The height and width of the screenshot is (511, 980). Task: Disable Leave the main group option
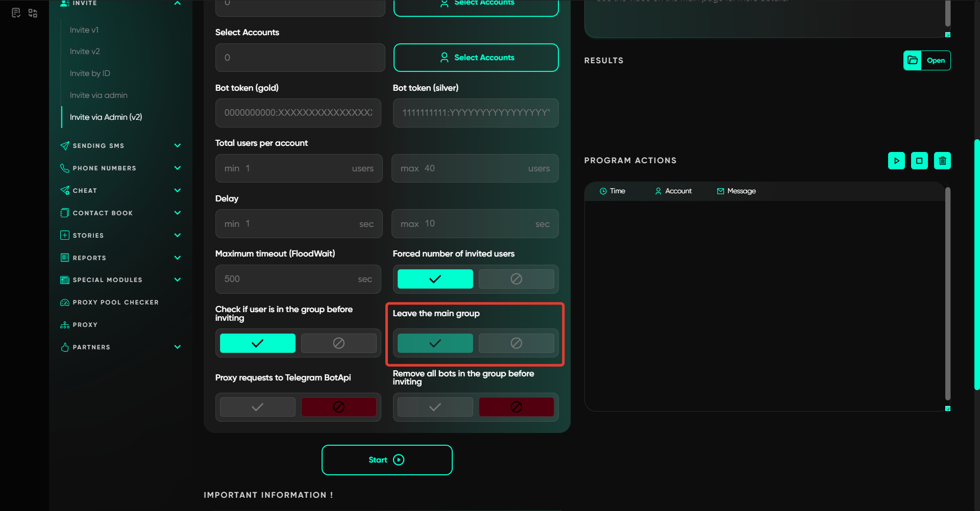(516, 343)
